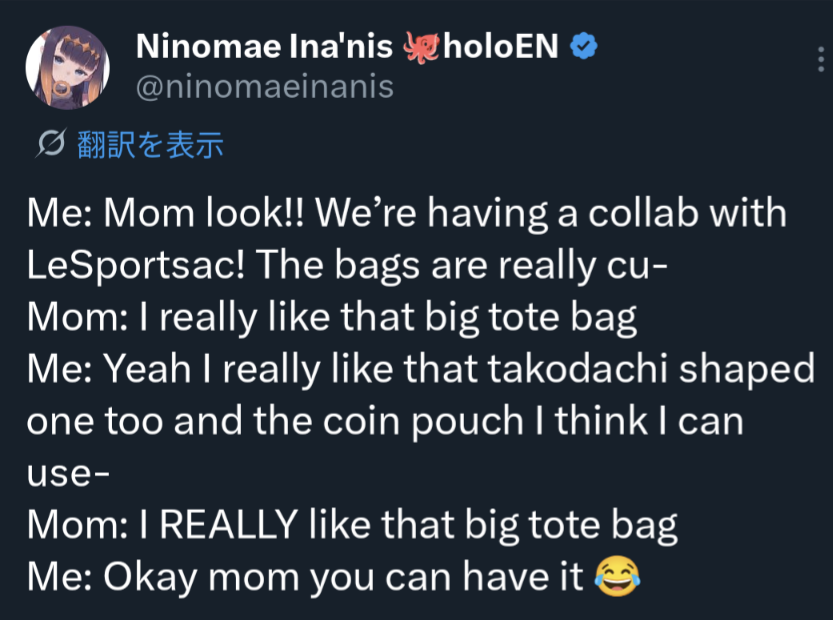Open the Ninomae Ina'nis display name link

click(265, 46)
